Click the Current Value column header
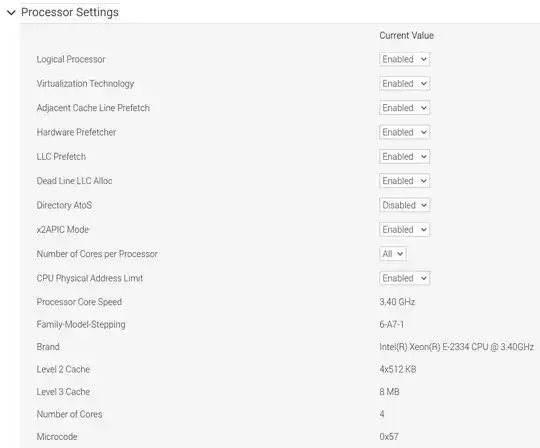Viewport: 540px width, 448px height. pyautogui.click(x=406, y=35)
